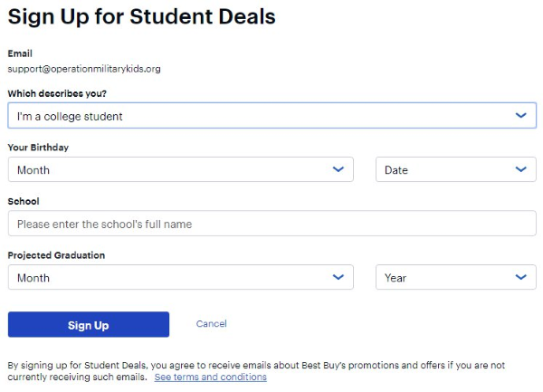The image size is (543, 392).
Task: Click the chevron arrow of graduation Month field
Action: (x=338, y=277)
